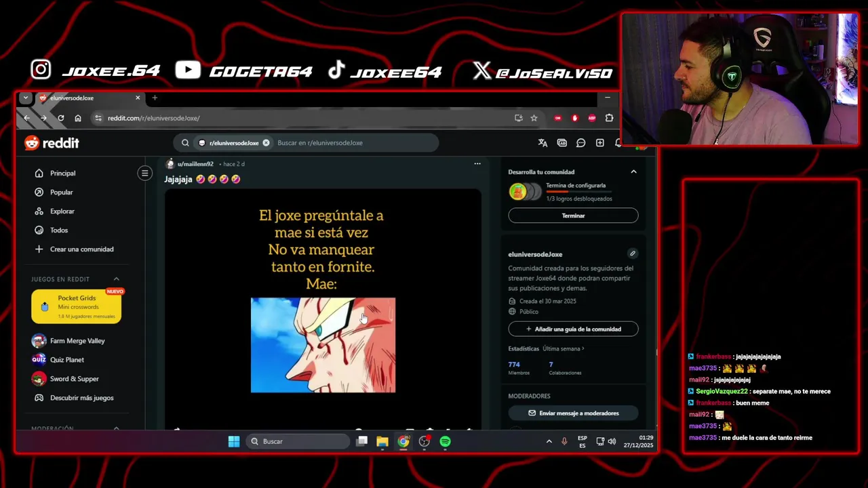
Task: Open Reddit chat bubble icon
Action: pyautogui.click(x=580, y=143)
